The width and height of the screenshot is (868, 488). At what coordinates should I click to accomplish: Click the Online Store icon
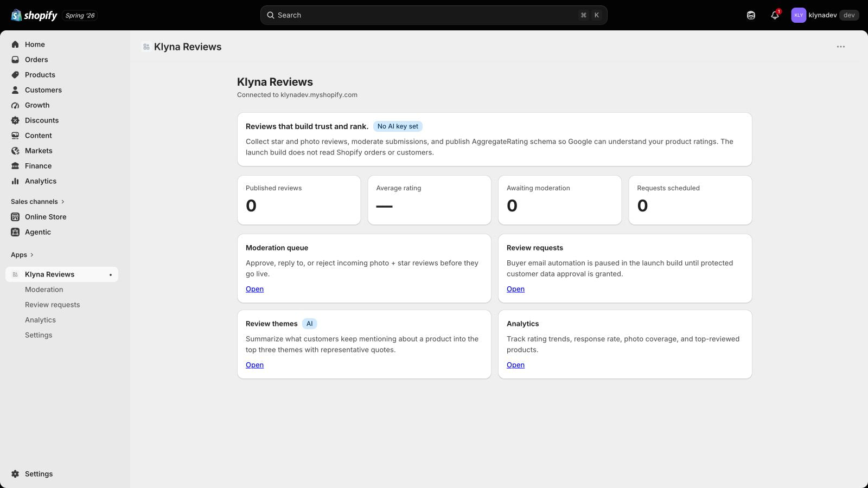tap(15, 217)
